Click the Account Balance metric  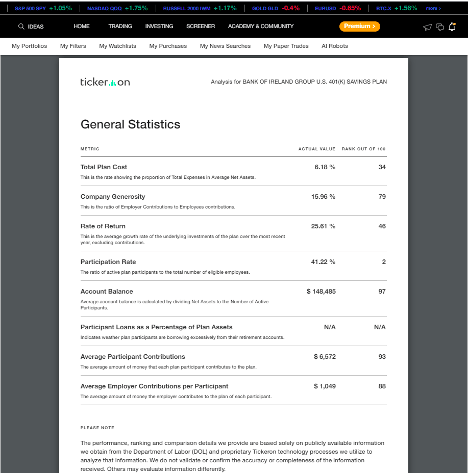point(107,291)
